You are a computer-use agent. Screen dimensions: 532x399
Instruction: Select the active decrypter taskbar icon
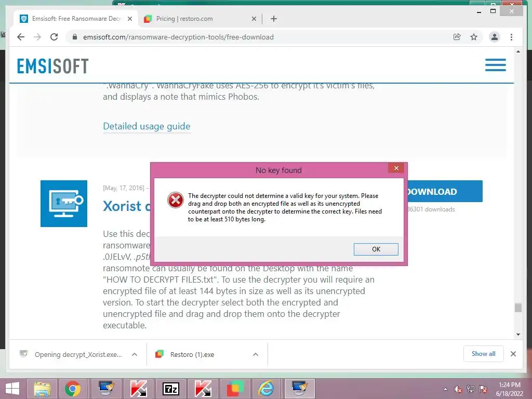click(300, 389)
